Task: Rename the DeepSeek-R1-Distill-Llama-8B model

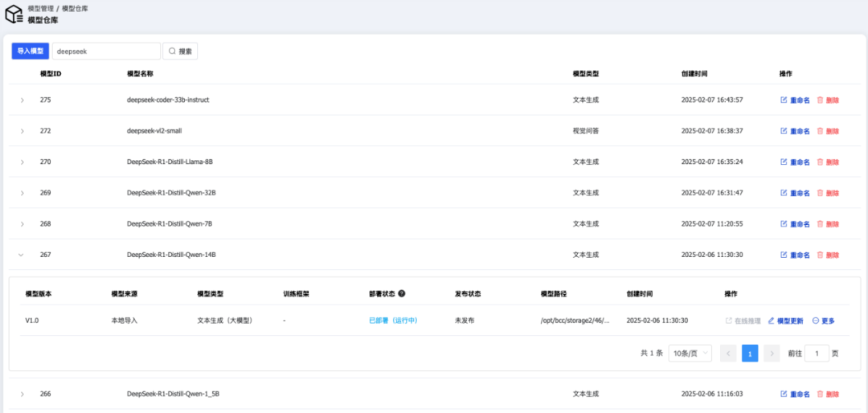Action: [795, 162]
